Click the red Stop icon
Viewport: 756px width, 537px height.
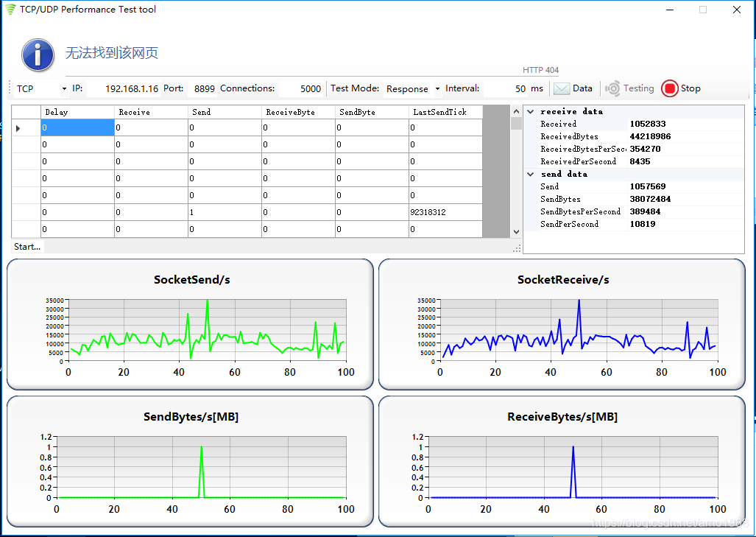pyautogui.click(x=669, y=88)
